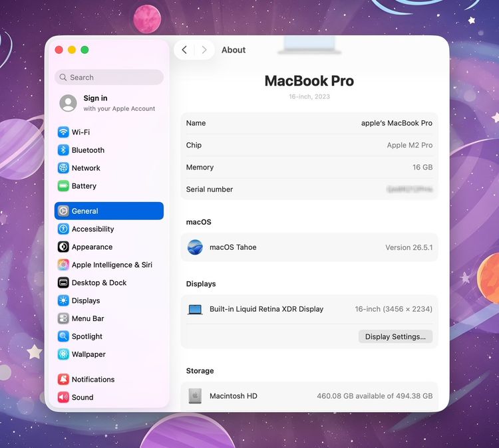
Task: Click the laptop icon beside Built-in Liquid Retina XDR Display
Action: tap(195, 309)
